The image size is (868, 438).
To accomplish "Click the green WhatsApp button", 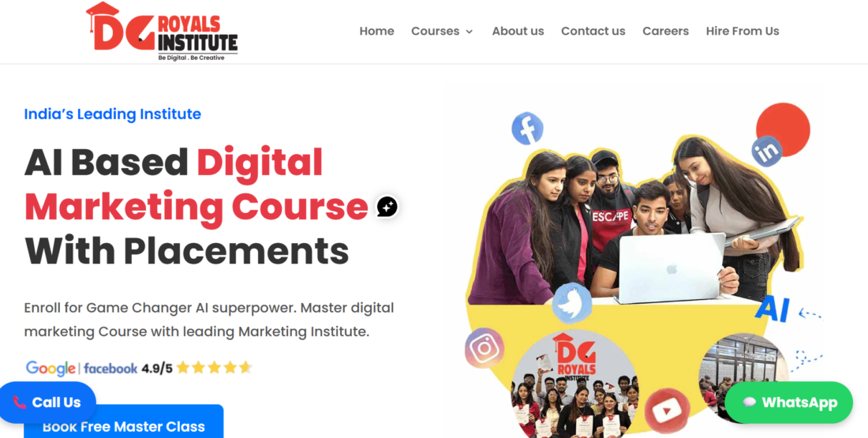I will coord(789,402).
